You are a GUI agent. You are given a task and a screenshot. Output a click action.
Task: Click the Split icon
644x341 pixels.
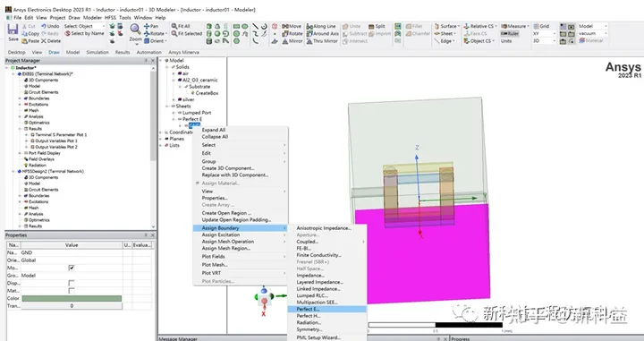(377, 26)
